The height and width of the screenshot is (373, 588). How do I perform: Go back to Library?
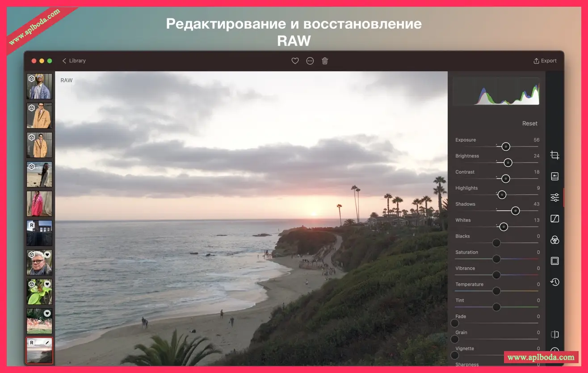74,61
